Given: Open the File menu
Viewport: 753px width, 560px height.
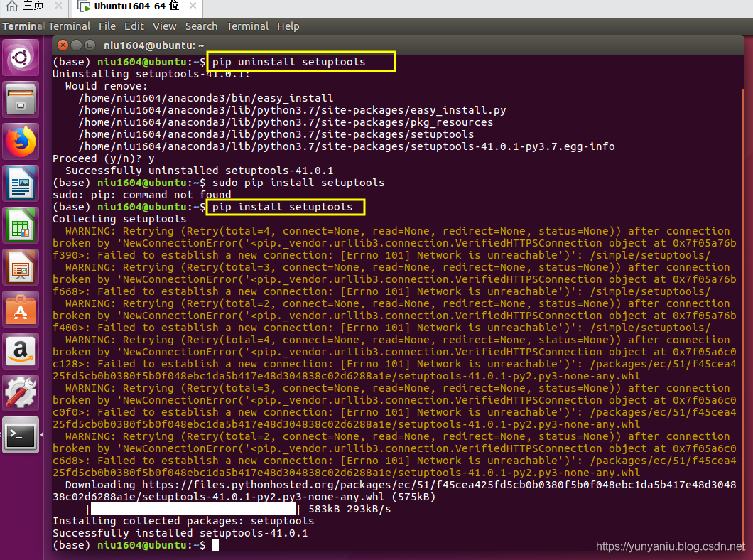Looking at the screenshot, I should (x=107, y=26).
